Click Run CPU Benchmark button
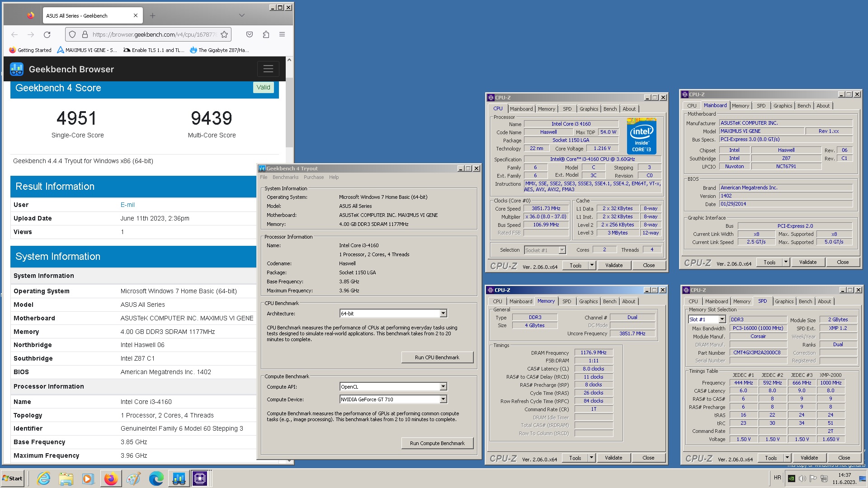The height and width of the screenshot is (488, 868). click(437, 357)
